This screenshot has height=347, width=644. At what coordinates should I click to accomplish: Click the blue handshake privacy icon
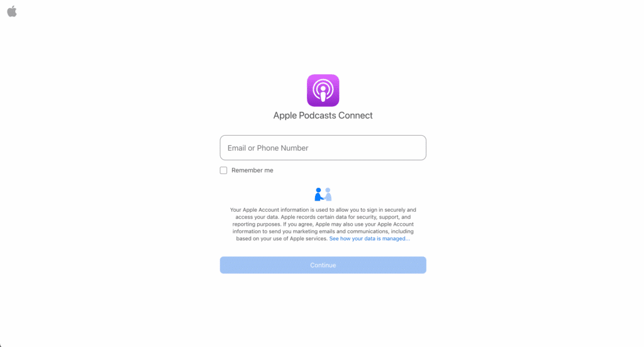(323, 194)
